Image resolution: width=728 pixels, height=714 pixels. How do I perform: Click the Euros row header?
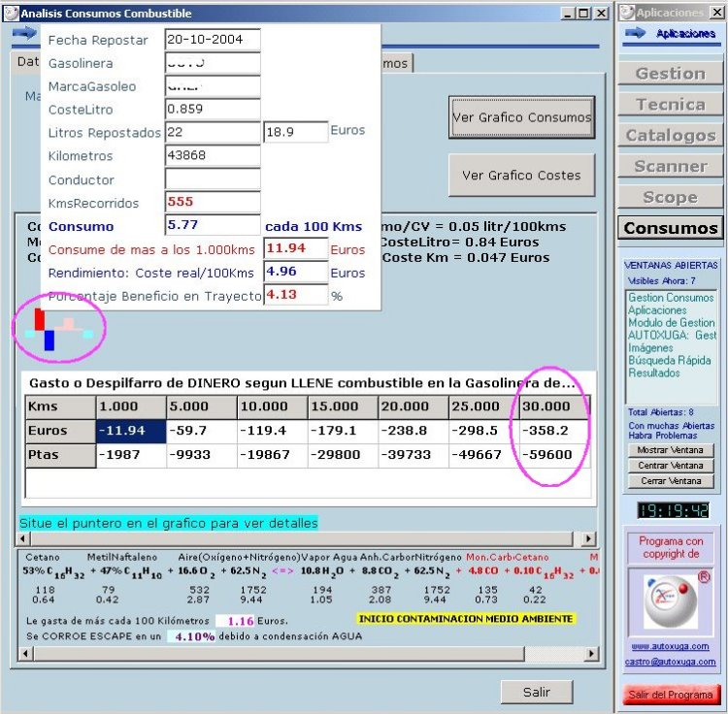(60, 431)
